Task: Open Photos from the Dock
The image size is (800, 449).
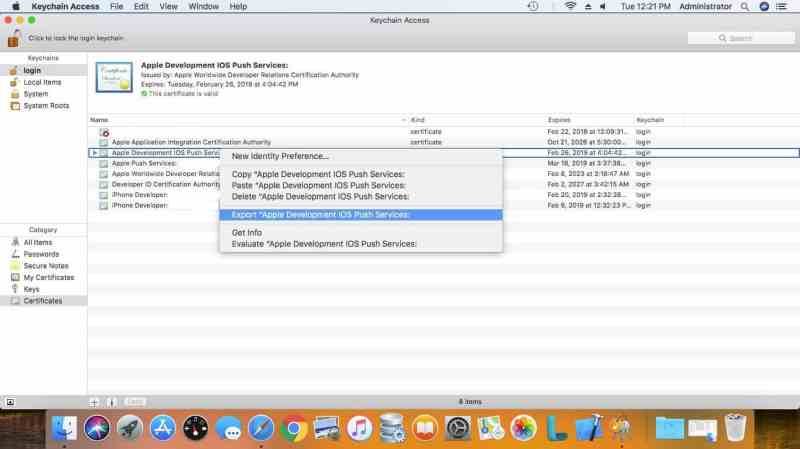Action: (x=523, y=428)
